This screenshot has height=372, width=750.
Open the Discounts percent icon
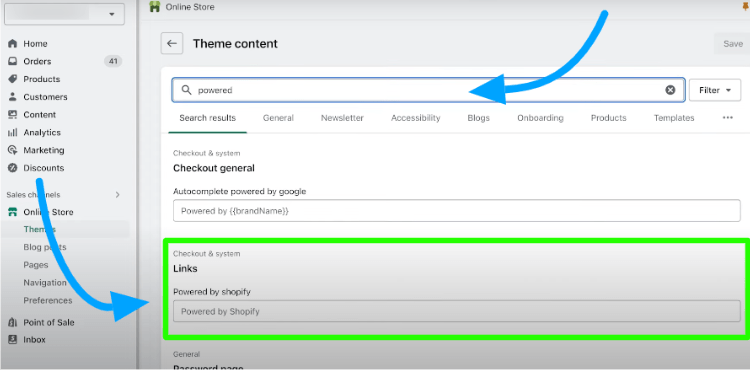click(x=13, y=168)
